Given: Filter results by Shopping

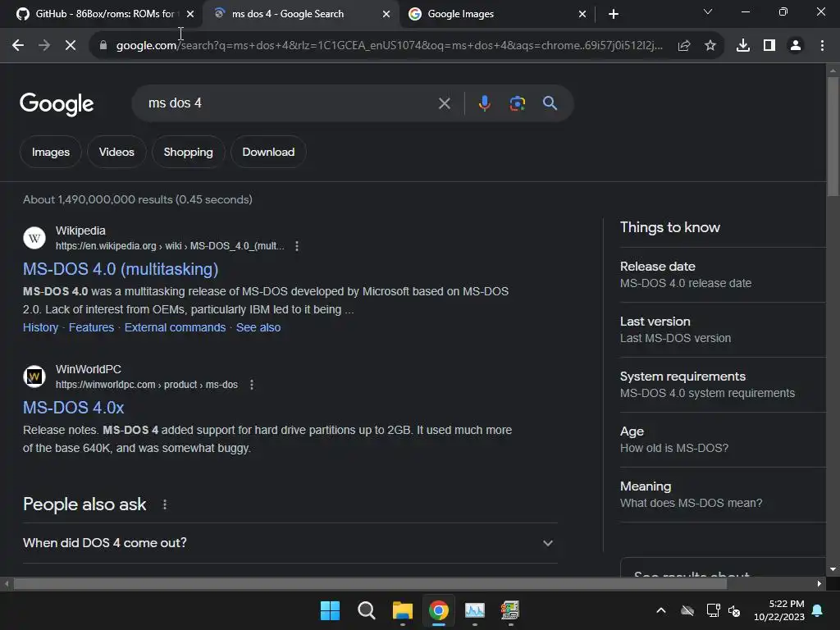Looking at the screenshot, I should click(188, 152).
